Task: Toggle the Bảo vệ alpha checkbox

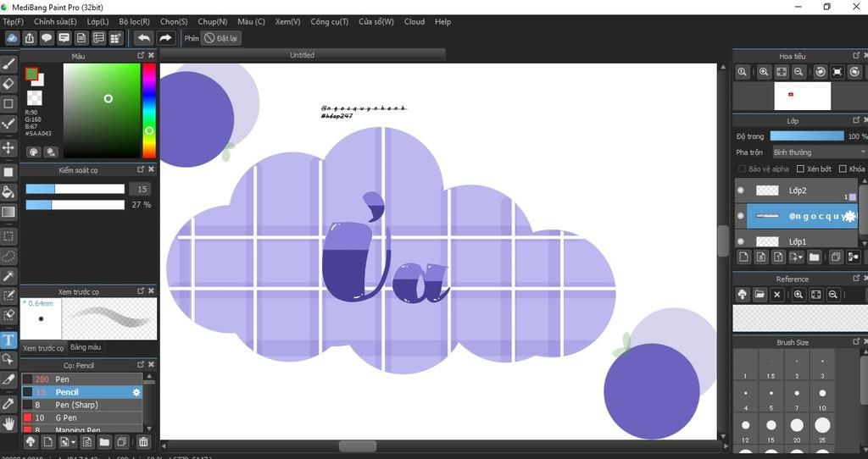Action: [742, 169]
